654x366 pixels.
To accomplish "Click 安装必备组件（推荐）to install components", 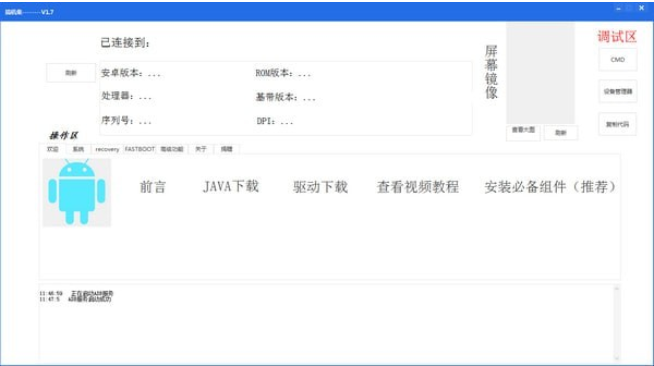I will (x=550, y=186).
